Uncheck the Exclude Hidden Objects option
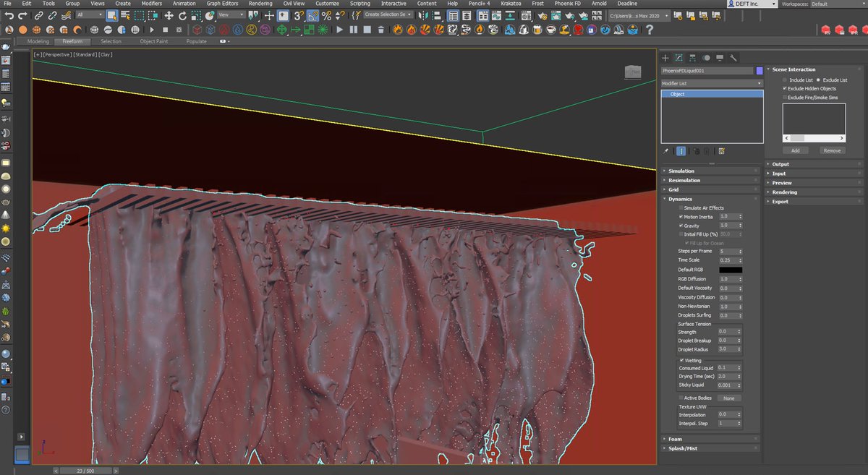The image size is (868, 475). tap(785, 88)
